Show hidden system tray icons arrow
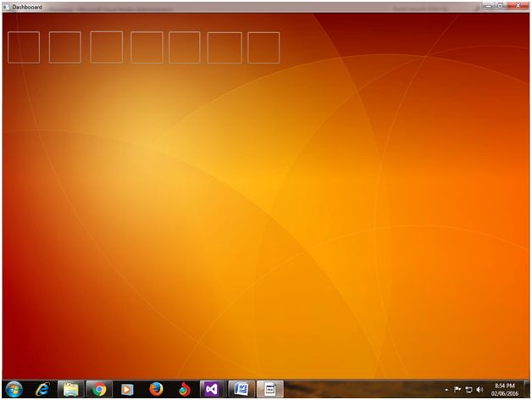Screen dimensions: 532x400 click(x=446, y=390)
